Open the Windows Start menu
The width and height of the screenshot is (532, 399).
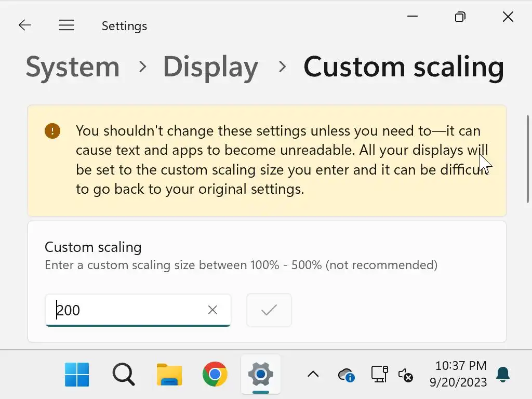(x=77, y=375)
